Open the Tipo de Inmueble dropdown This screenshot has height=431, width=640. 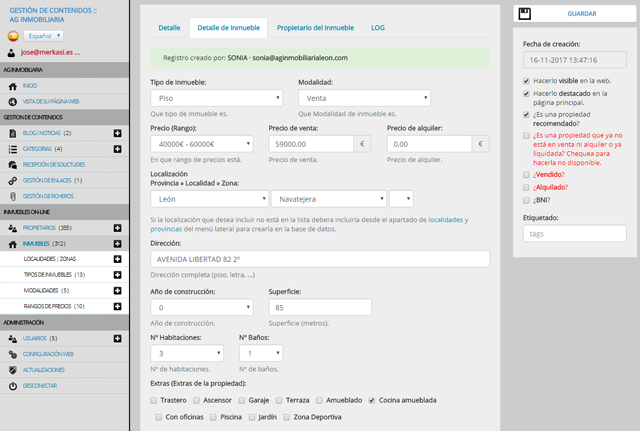(216, 98)
